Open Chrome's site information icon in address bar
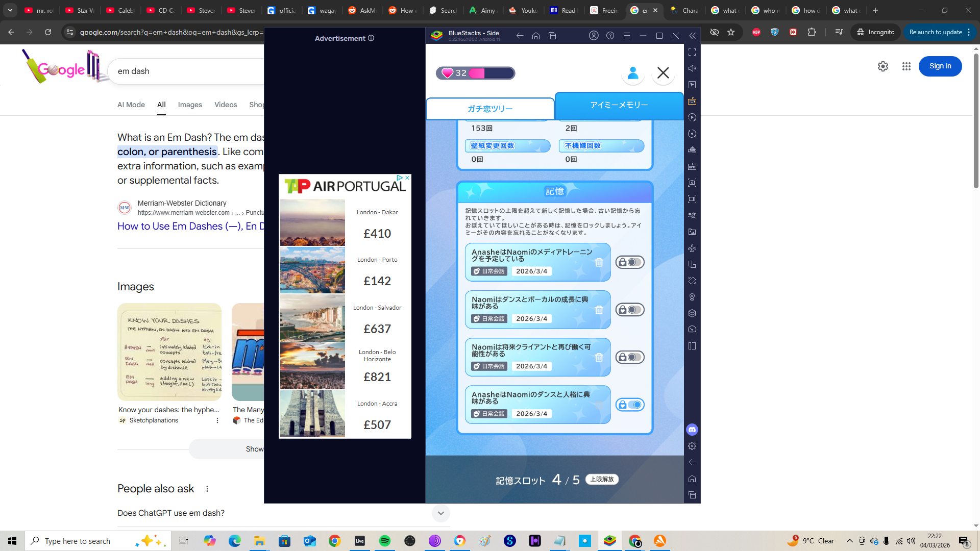Image resolution: width=980 pixels, height=551 pixels. coord(70,32)
